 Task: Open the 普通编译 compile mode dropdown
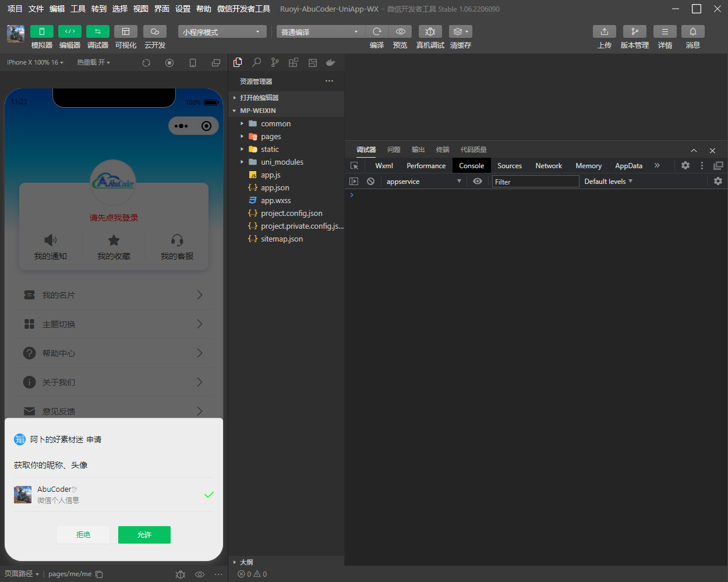[x=321, y=31]
